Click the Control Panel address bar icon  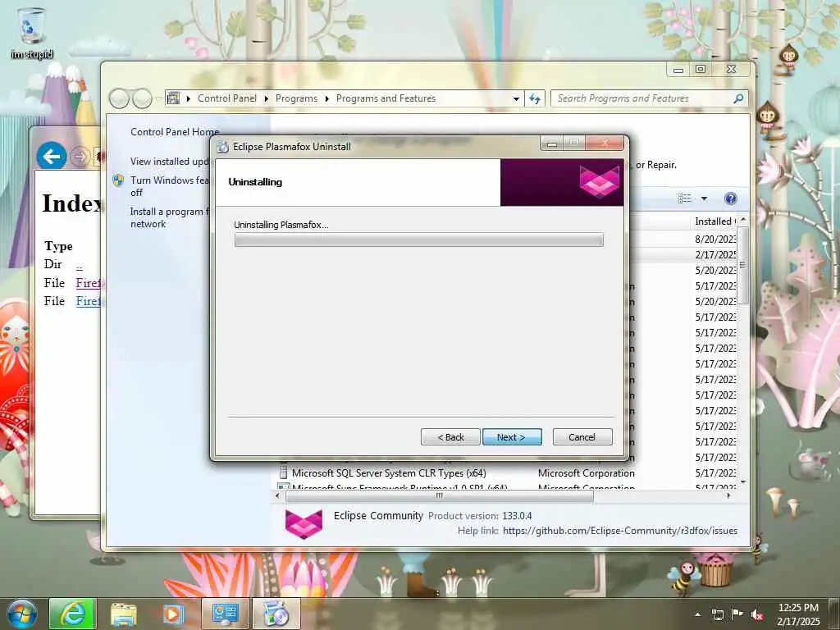click(x=173, y=98)
